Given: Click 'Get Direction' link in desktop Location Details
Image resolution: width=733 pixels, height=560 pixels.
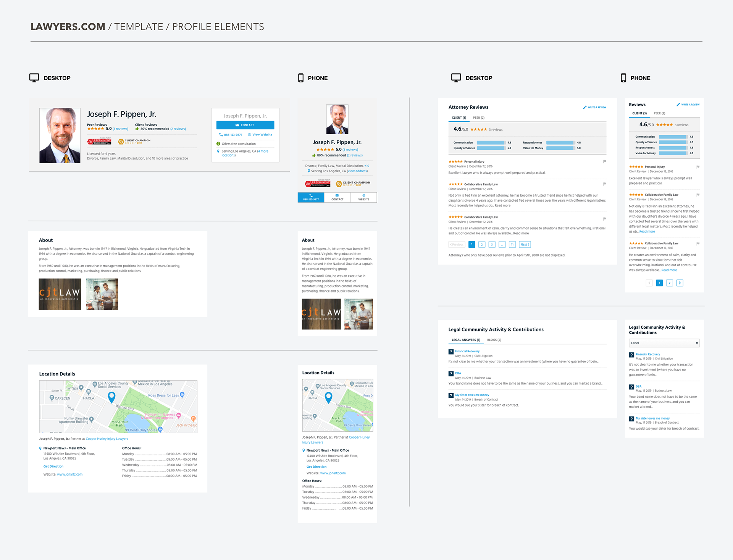Looking at the screenshot, I should 53,466.
